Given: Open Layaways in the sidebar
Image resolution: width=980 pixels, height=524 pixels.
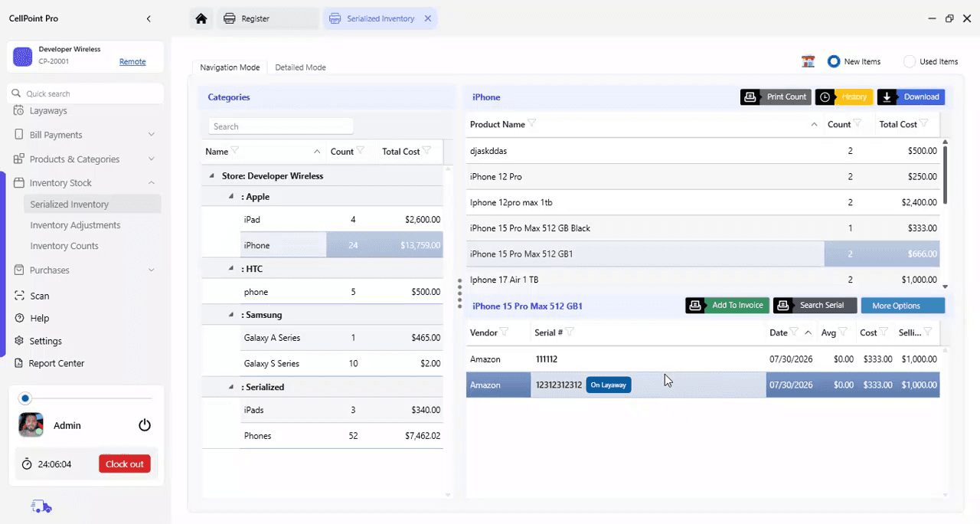Looking at the screenshot, I should tap(48, 111).
